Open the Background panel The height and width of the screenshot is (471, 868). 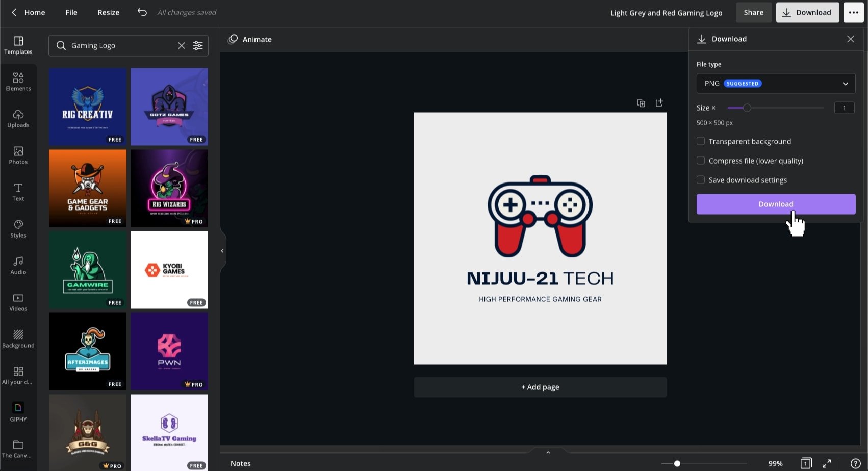tap(18, 338)
